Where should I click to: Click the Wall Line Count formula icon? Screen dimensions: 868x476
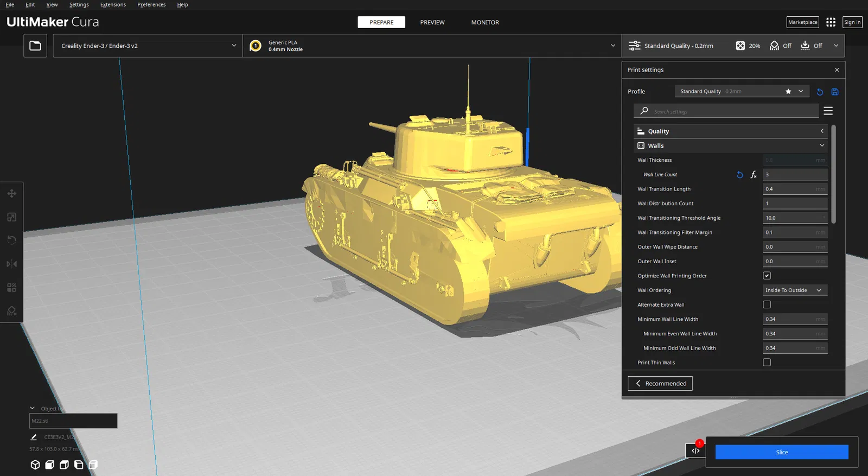click(754, 175)
